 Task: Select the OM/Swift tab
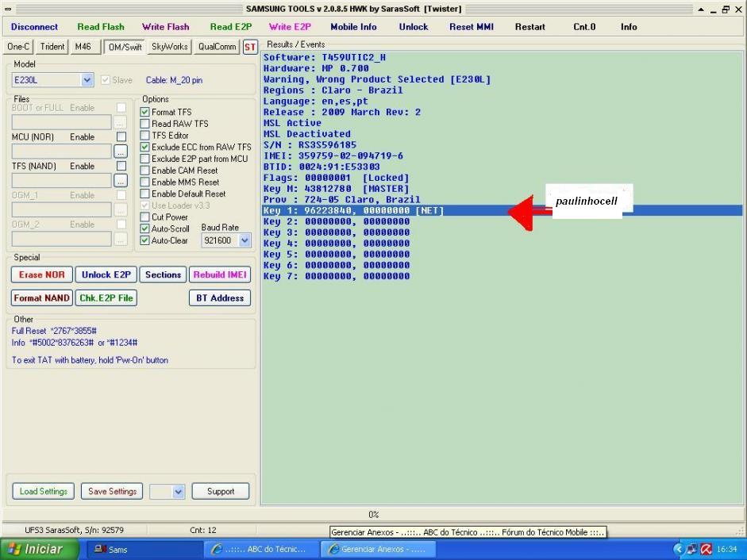[125, 47]
